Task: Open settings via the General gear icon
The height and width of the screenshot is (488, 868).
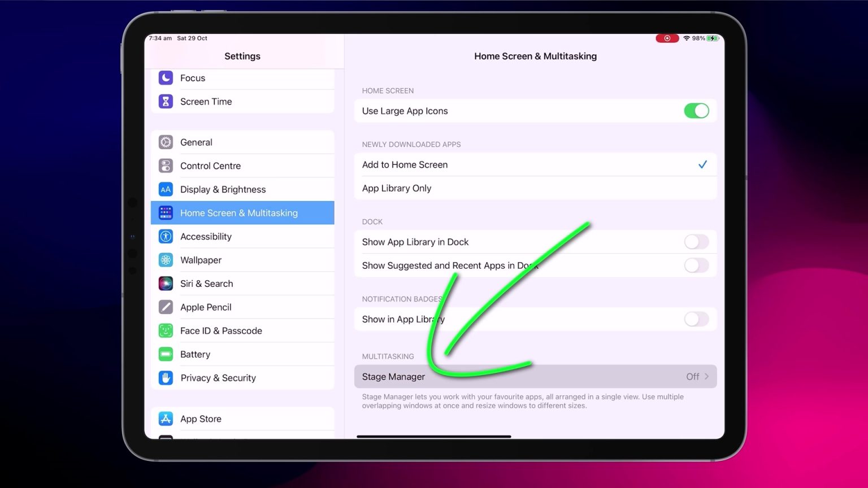Action: coord(166,142)
